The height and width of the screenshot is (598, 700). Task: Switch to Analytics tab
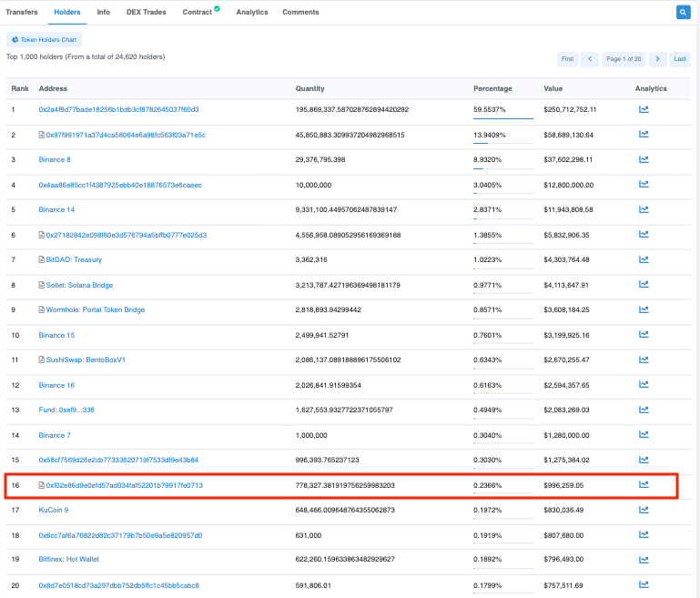tap(252, 12)
